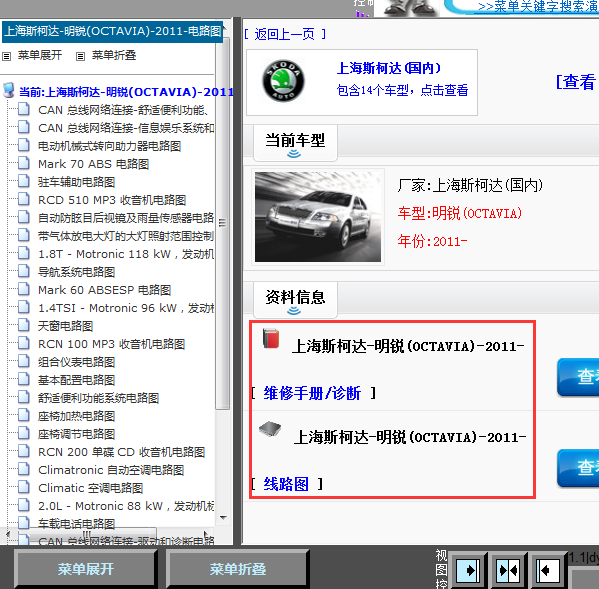The width and height of the screenshot is (599, 589).
Task: Click the [查看 link at top right
Action: pyautogui.click(x=577, y=82)
